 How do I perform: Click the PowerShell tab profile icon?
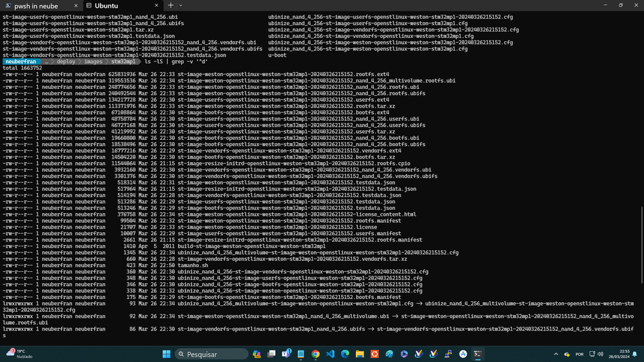coord(8,6)
